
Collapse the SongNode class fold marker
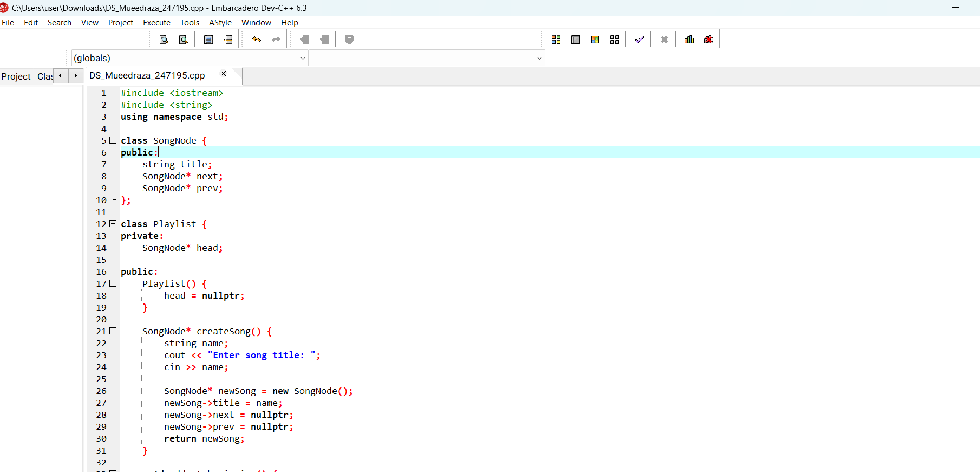pos(113,140)
